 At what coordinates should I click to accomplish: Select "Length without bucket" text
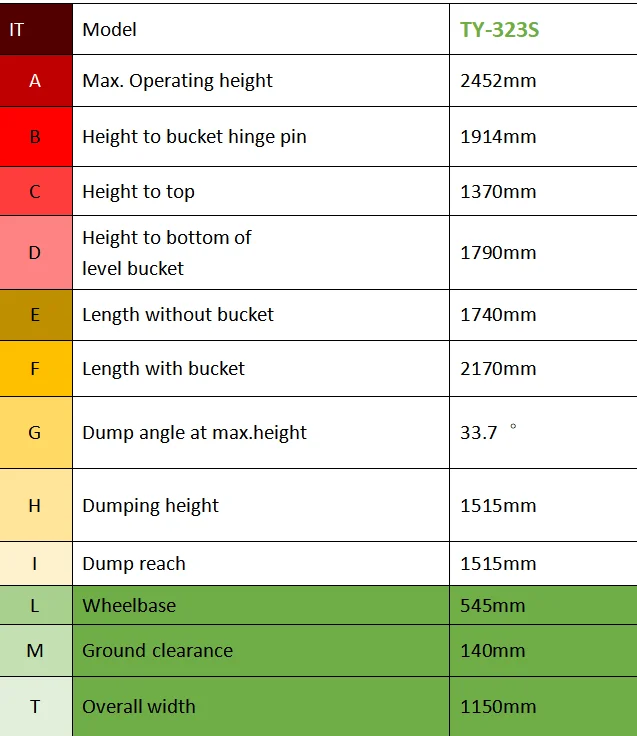pos(178,315)
